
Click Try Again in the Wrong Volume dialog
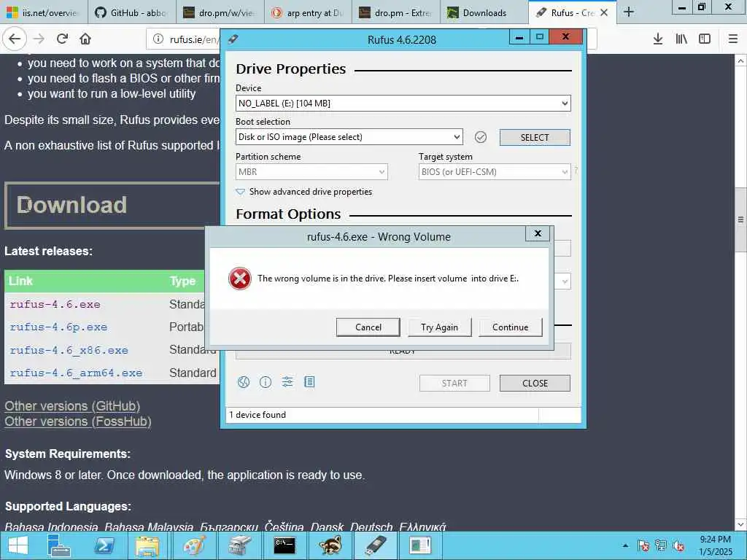click(x=439, y=327)
